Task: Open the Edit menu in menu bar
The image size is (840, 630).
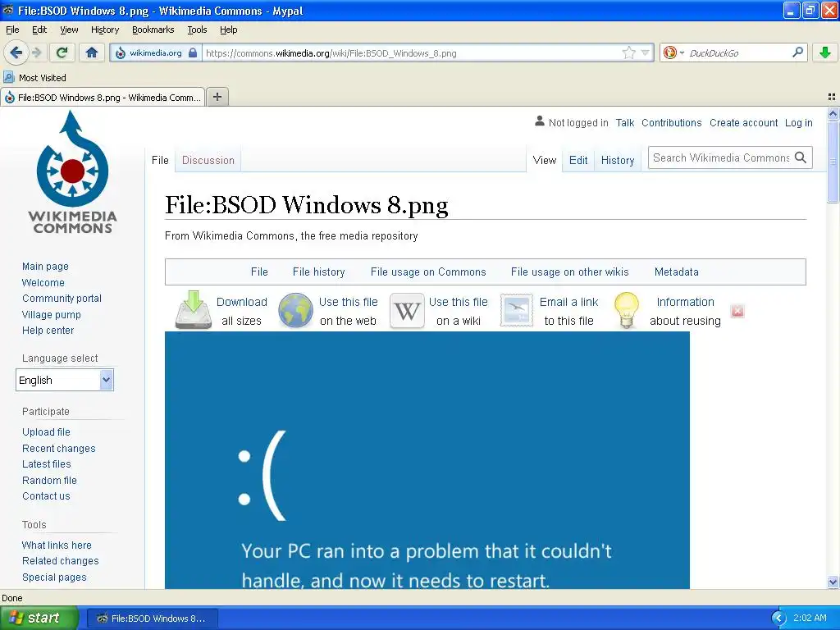Action: (x=39, y=30)
